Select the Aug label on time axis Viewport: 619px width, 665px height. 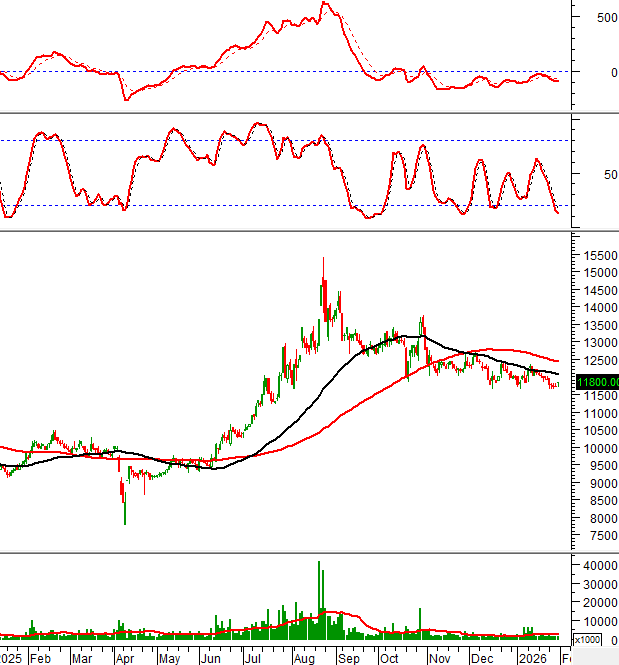pos(305,659)
